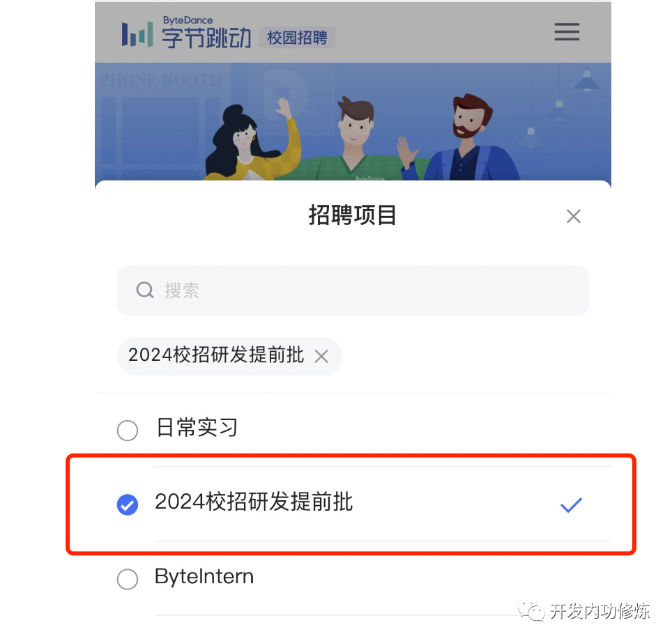
Task: Open the hamburger menu icon
Action: pyautogui.click(x=567, y=32)
